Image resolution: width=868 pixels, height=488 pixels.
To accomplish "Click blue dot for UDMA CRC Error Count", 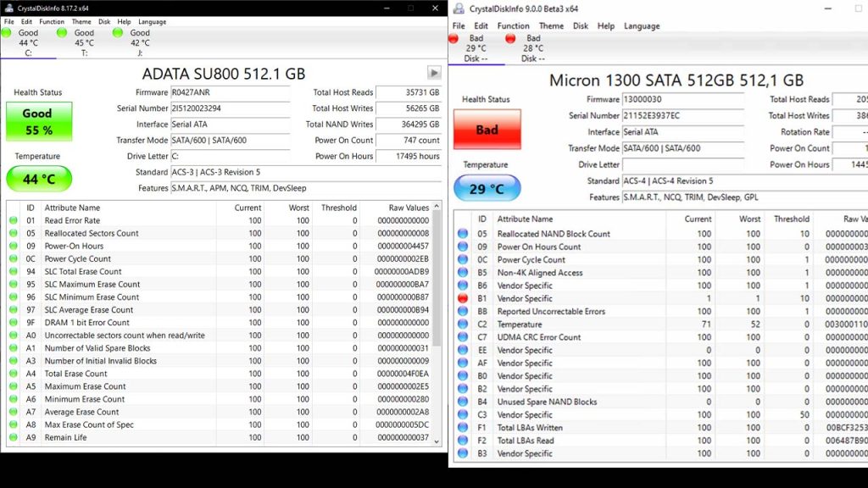I will click(x=463, y=337).
